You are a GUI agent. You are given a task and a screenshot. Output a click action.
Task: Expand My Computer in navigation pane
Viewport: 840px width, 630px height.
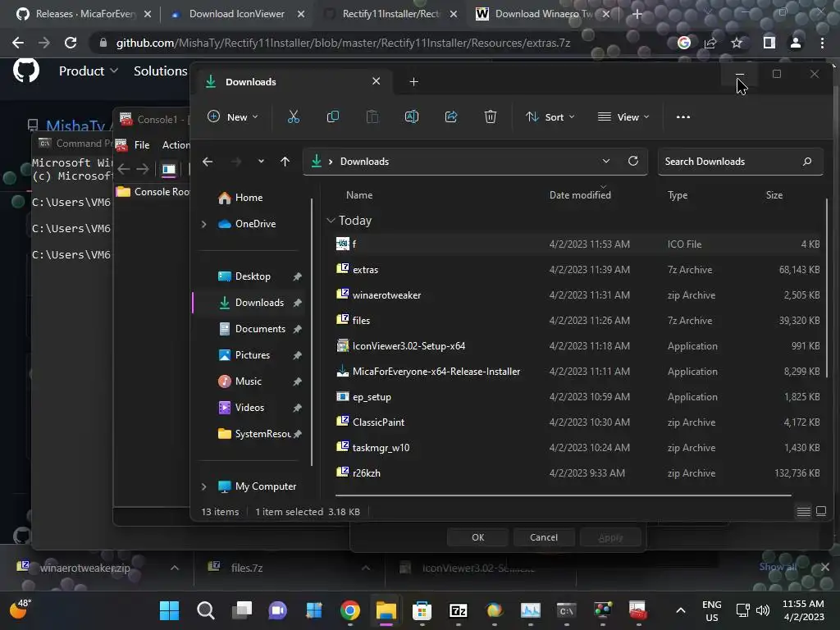(x=203, y=486)
